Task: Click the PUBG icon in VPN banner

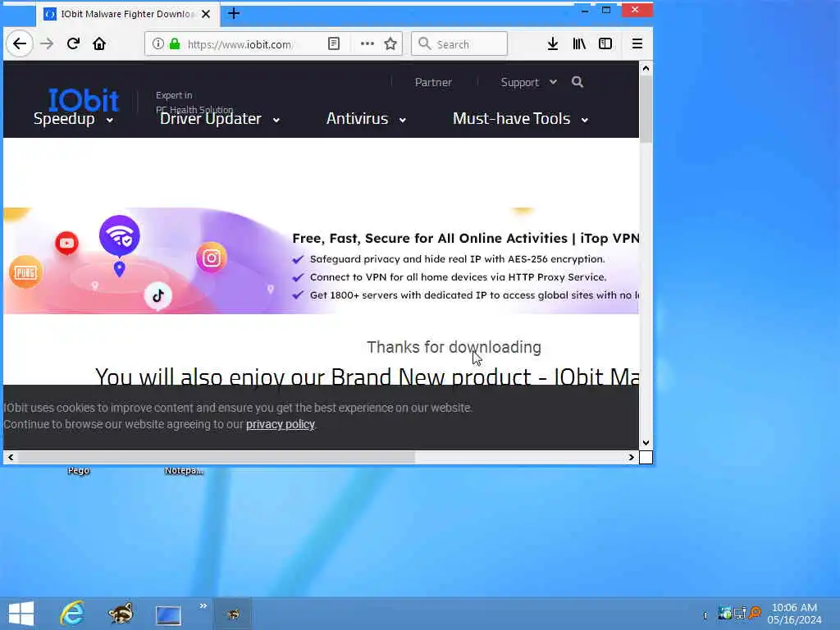Action: click(x=25, y=272)
